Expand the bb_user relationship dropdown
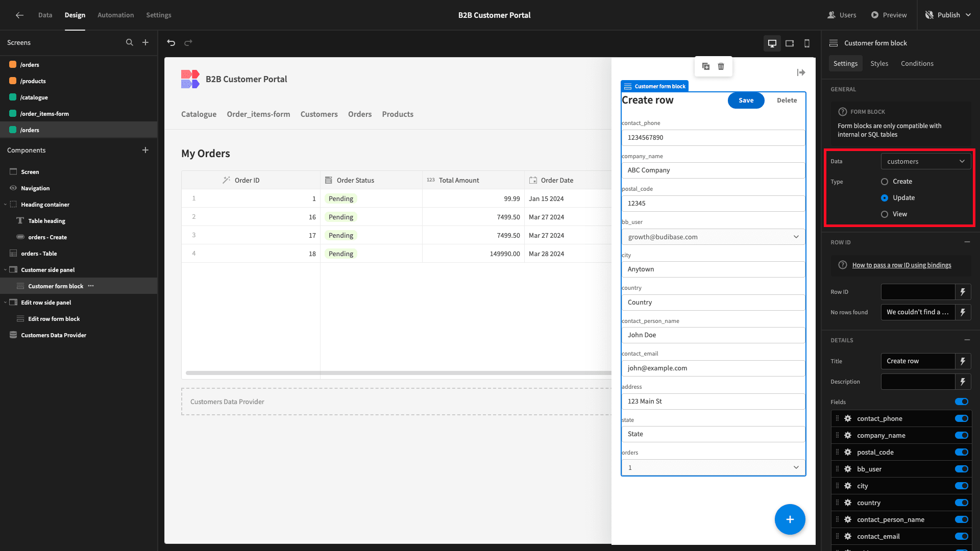This screenshot has width=980, height=551. 796,236
